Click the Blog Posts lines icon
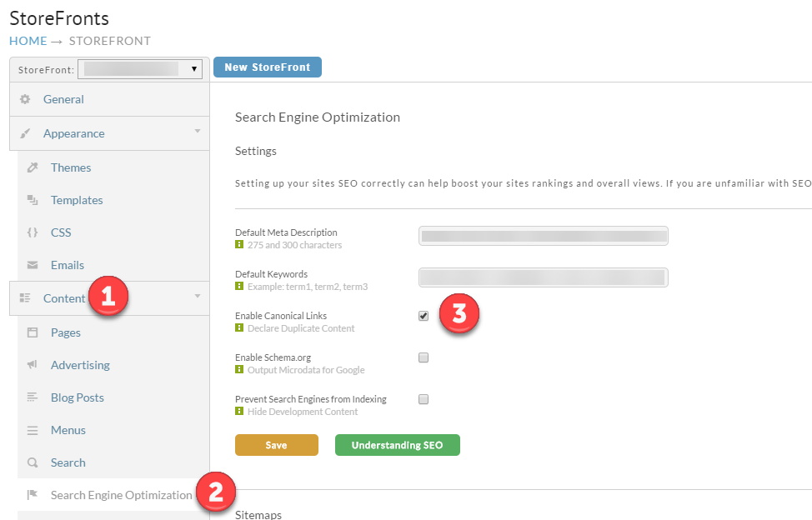 [x=33, y=397]
